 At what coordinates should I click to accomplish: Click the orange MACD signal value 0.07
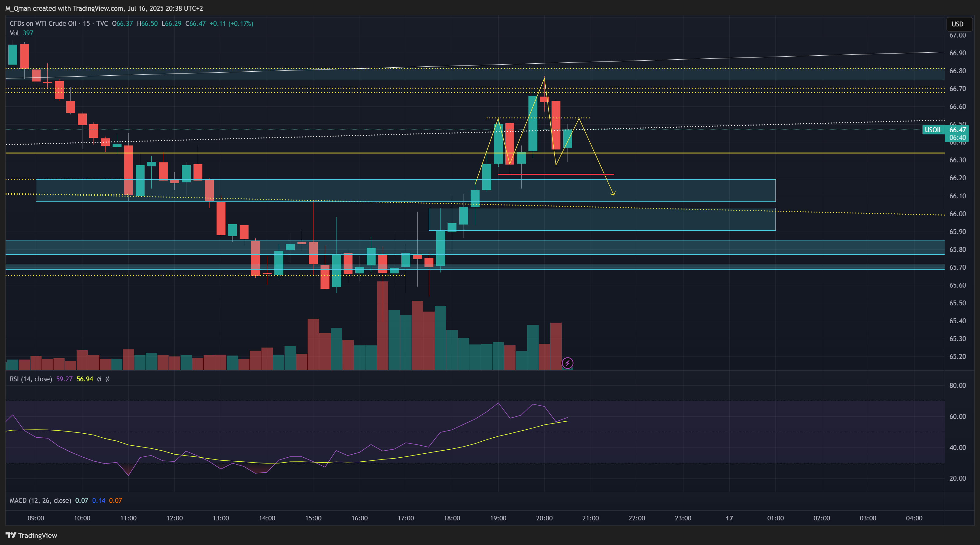(x=115, y=500)
